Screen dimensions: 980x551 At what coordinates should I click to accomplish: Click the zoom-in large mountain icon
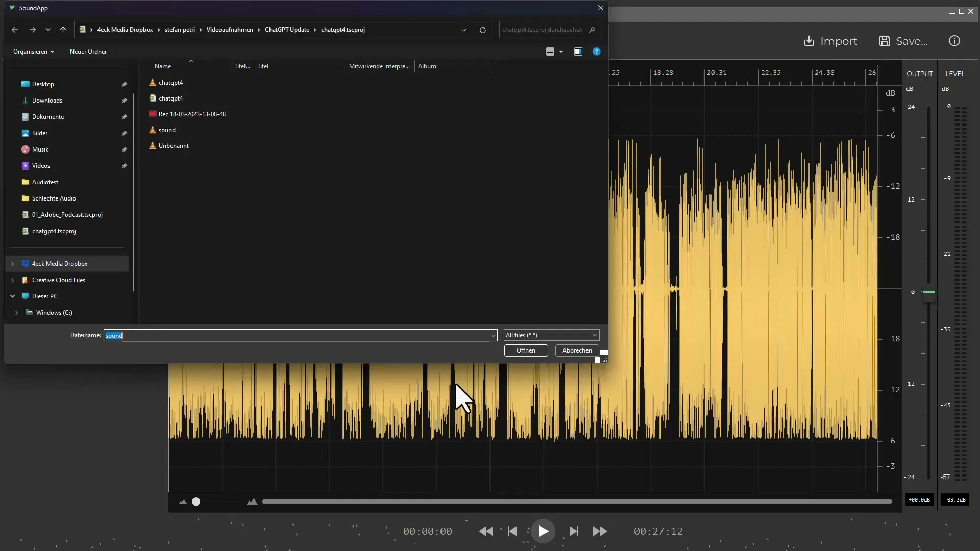coord(252,502)
